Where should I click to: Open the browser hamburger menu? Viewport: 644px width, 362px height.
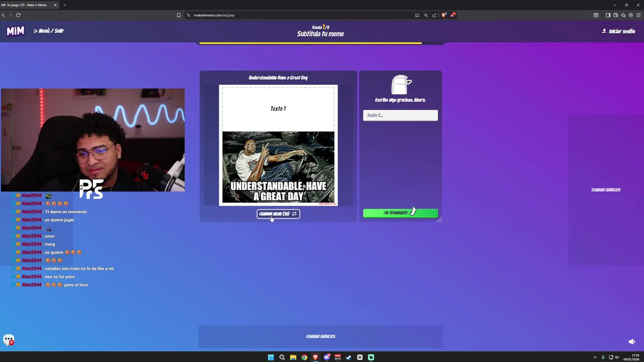(638, 15)
